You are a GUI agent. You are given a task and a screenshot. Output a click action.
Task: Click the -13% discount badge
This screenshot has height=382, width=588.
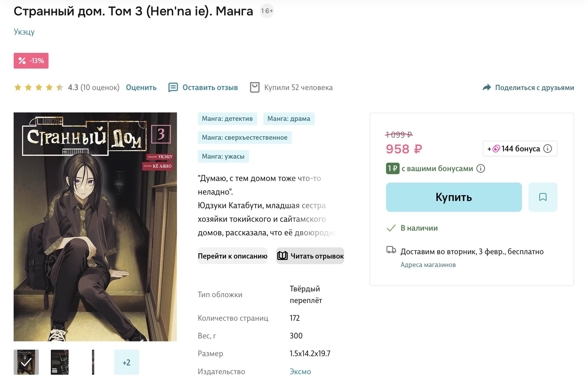pos(31,61)
